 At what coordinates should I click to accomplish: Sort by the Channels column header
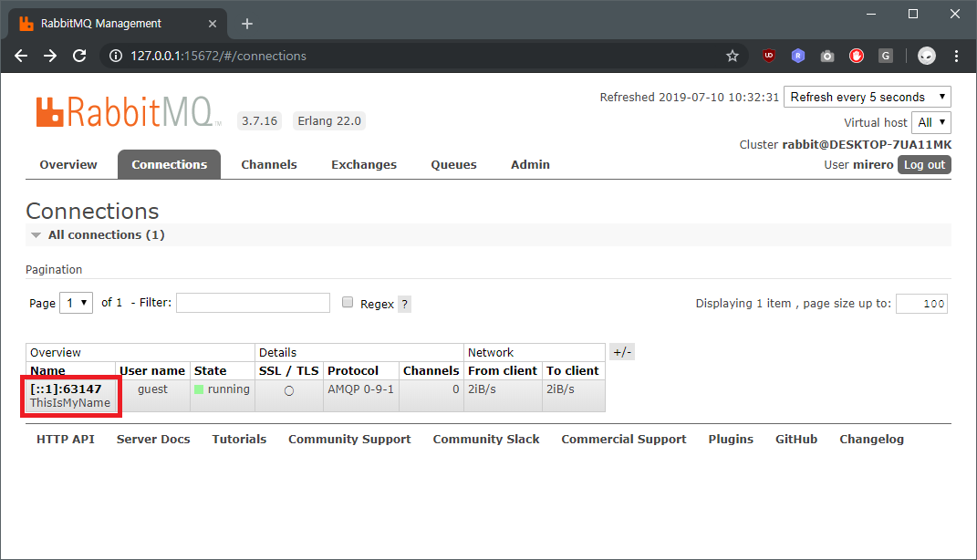point(431,370)
